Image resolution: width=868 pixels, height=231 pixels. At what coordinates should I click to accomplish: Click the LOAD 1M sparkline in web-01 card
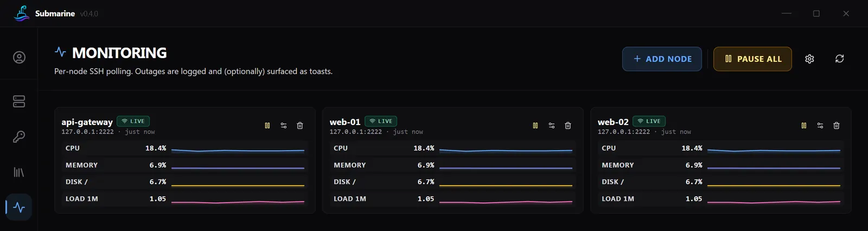[x=506, y=202]
